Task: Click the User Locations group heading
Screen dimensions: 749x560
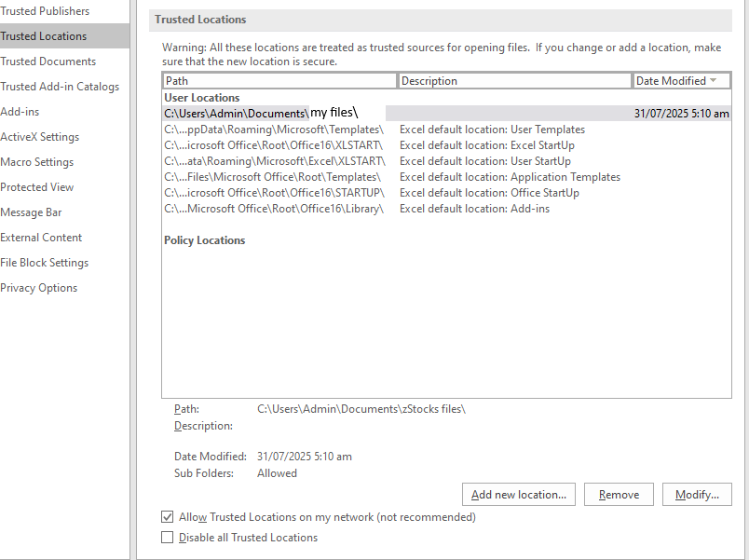Action: pyautogui.click(x=202, y=98)
